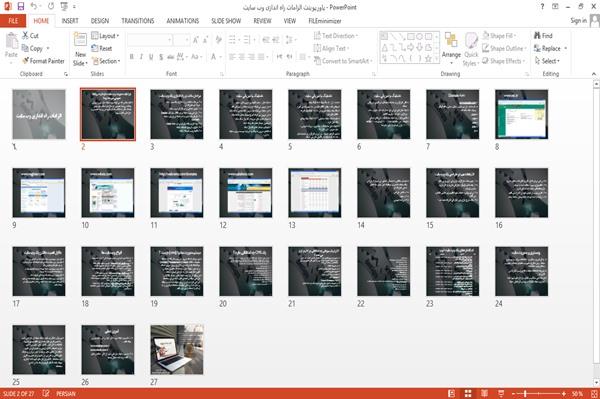Toggle Underline formatting

(151, 57)
